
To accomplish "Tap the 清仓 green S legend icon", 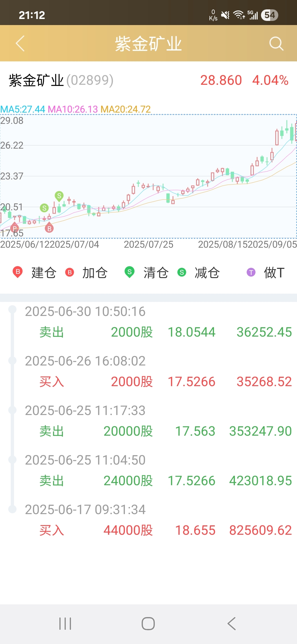I will pos(130,272).
